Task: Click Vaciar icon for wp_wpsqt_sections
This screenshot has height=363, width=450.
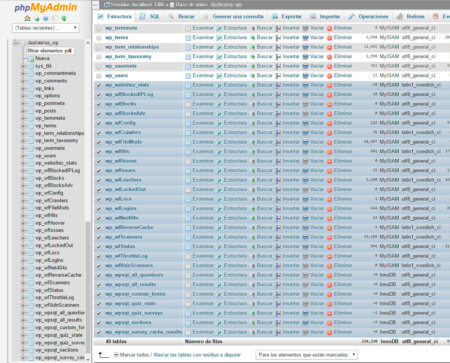Action: [x=305, y=323]
